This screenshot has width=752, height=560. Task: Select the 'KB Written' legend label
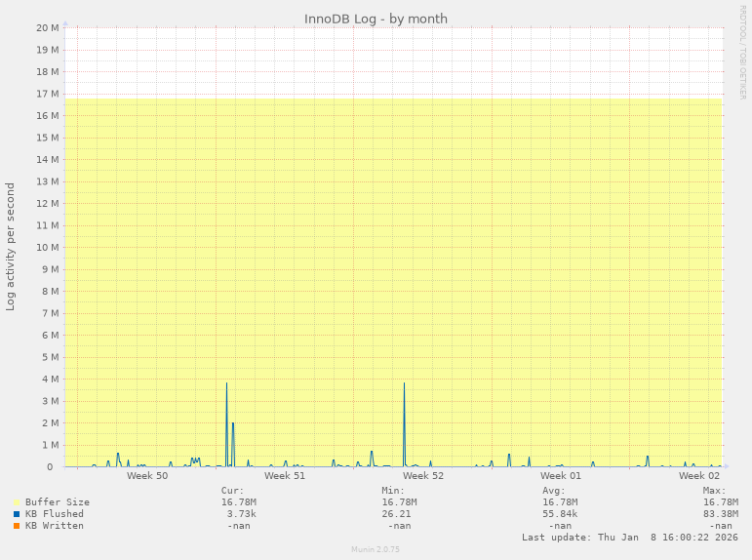click(55, 526)
